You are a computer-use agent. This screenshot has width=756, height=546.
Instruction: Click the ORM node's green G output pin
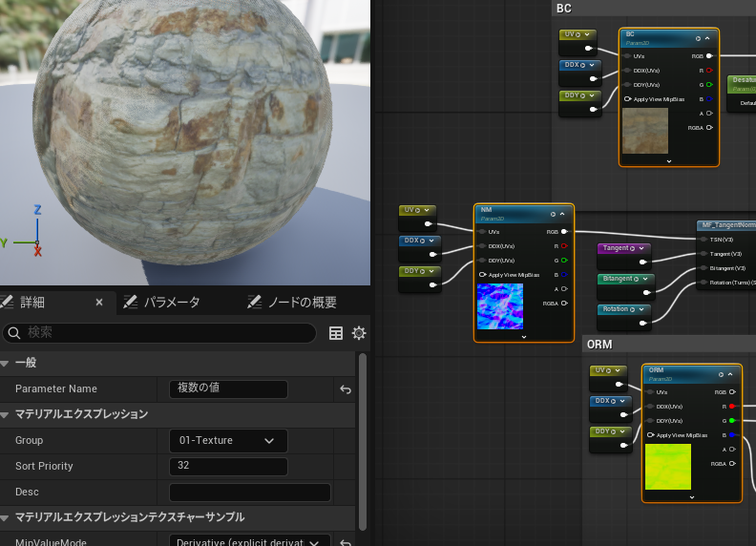[732, 420]
